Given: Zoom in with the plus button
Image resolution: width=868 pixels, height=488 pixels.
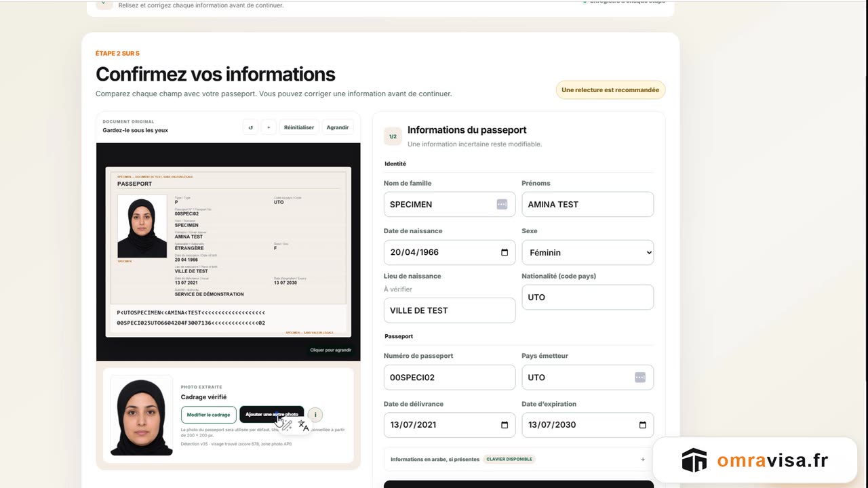Looking at the screenshot, I should pos(269,127).
